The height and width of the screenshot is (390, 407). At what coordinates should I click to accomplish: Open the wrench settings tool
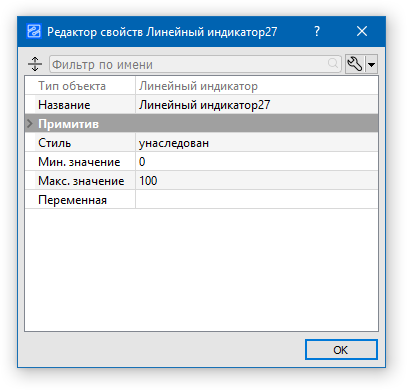355,64
